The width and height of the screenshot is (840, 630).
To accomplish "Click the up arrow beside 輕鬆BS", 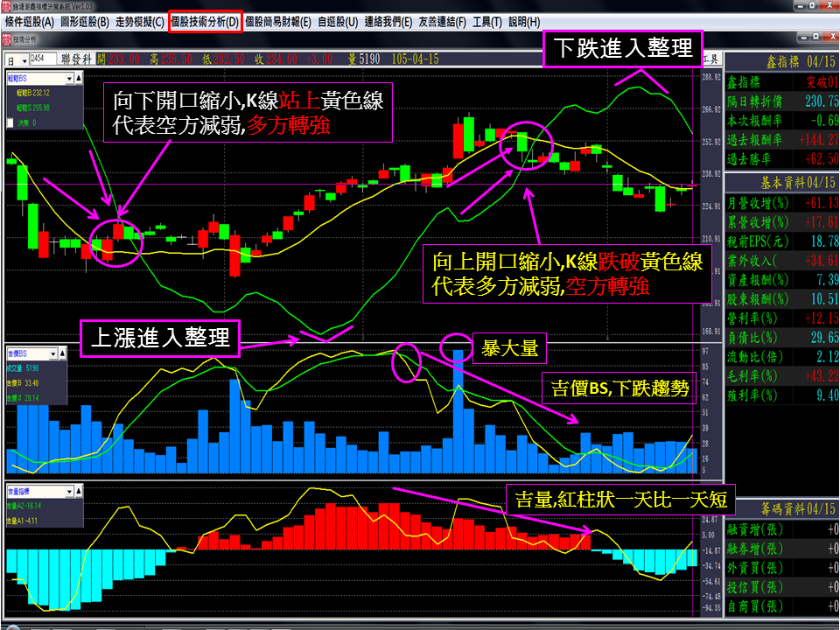I will click(79, 79).
